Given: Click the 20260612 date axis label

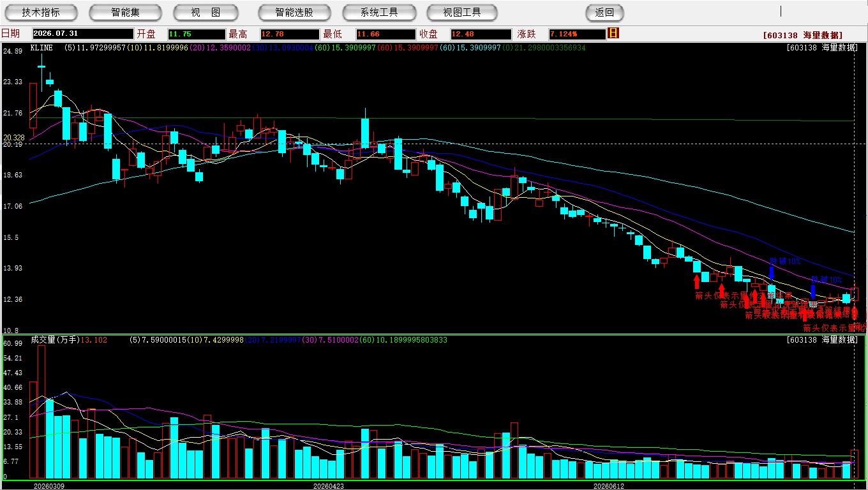Looking at the screenshot, I should [x=609, y=486].
